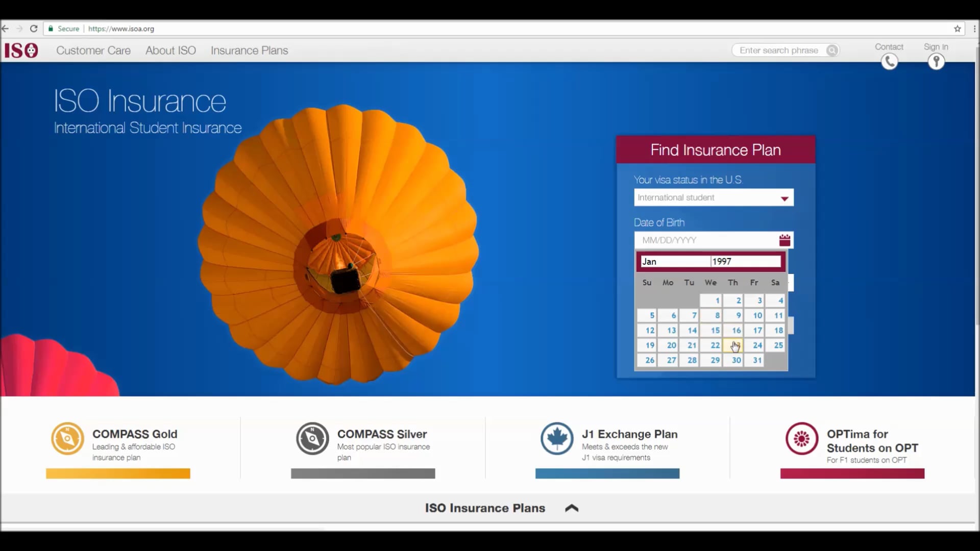The width and height of the screenshot is (980, 551).
Task: Open the COMPASS Silver plan title
Action: 382,434
